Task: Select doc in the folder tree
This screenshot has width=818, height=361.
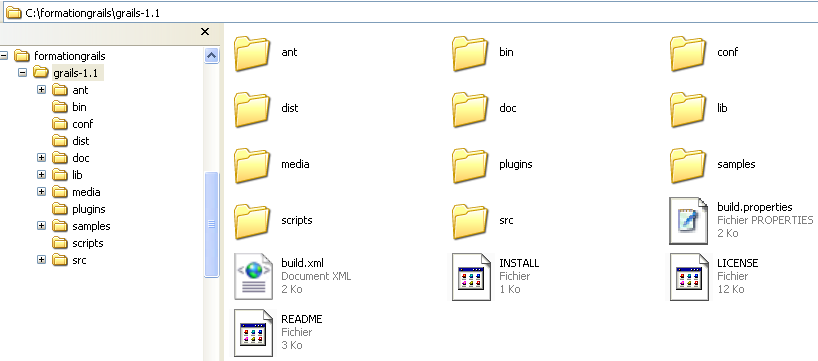Action: pyautogui.click(x=80, y=158)
